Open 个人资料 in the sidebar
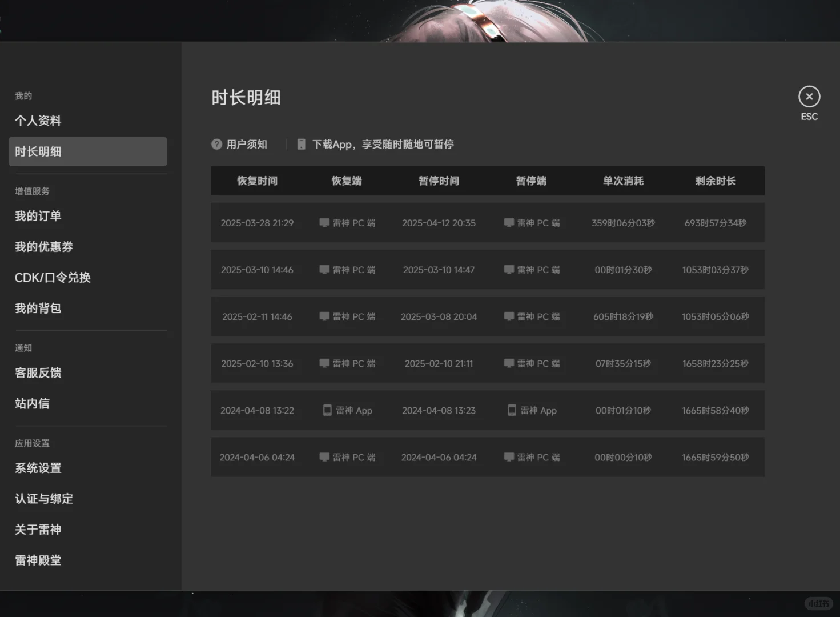The image size is (840, 617). click(38, 121)
